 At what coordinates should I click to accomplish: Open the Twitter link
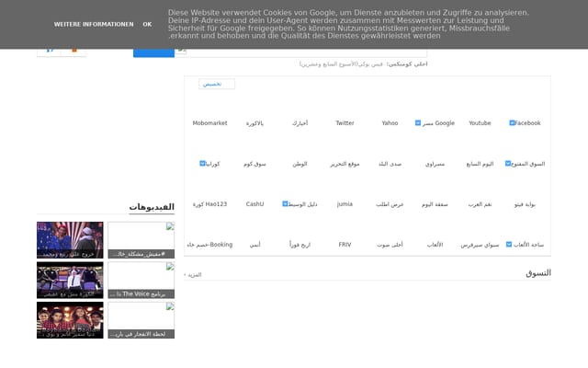[x=345, y=122]
